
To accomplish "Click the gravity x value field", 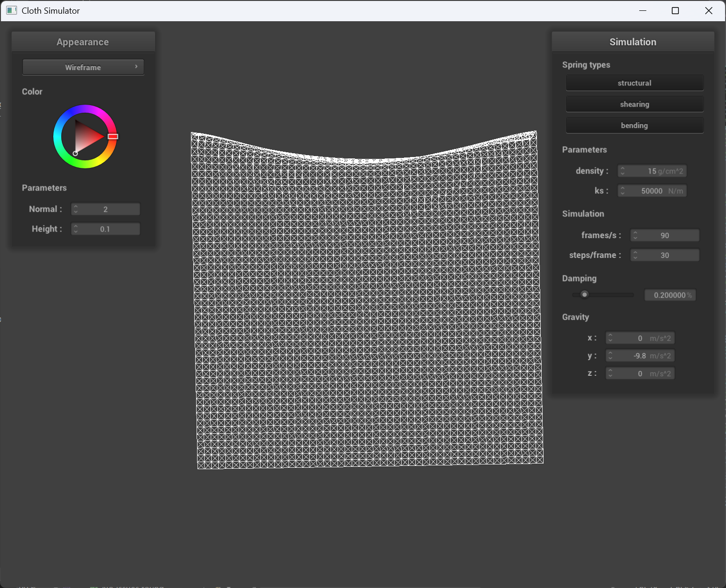I will (640, 338).
